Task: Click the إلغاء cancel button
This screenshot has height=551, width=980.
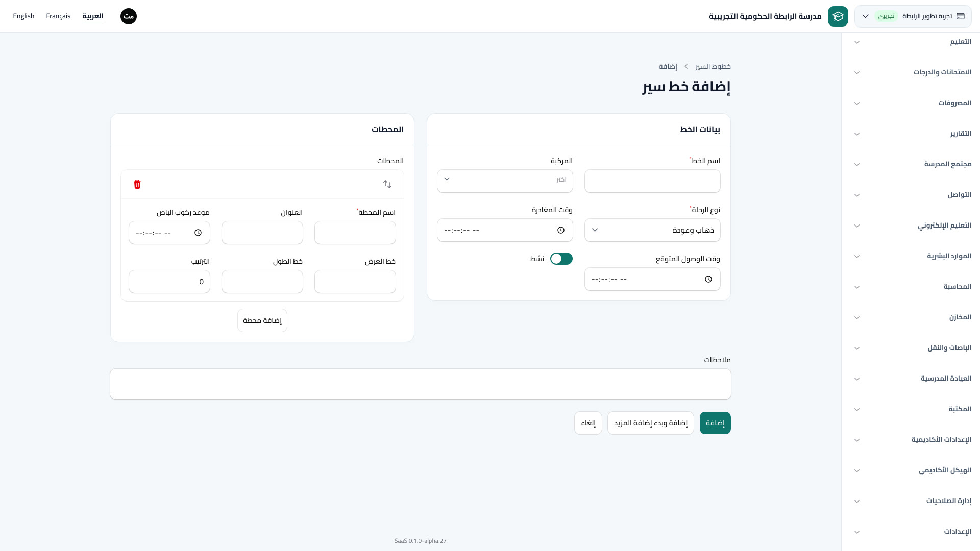Action: point(588,423)
